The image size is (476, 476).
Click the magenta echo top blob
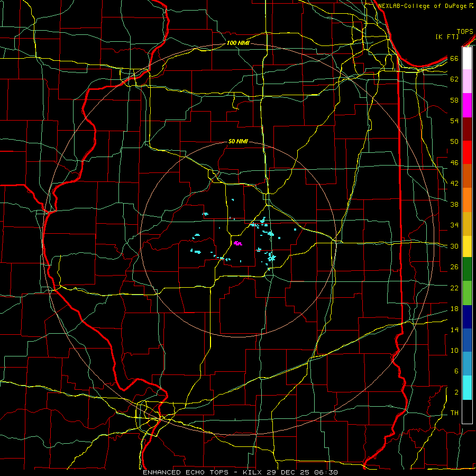(x=237, y=243)
